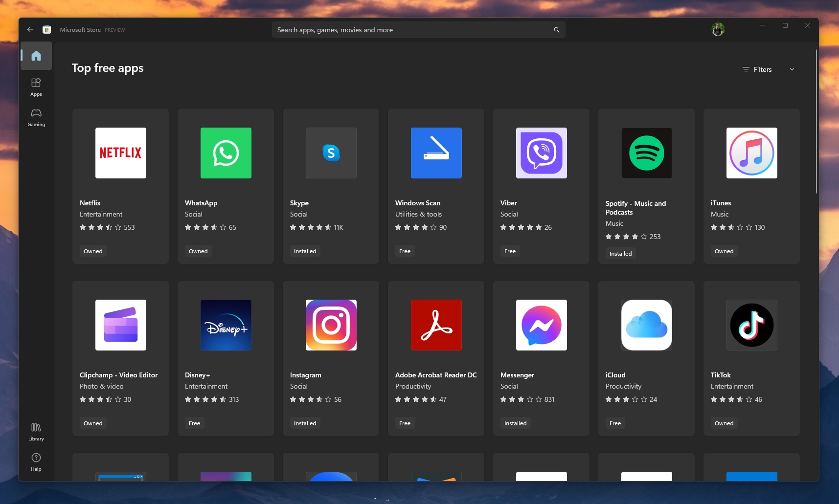Click the back arrow navigation icon
This screenshot has height=504, width=839.
tap(30, 29)
